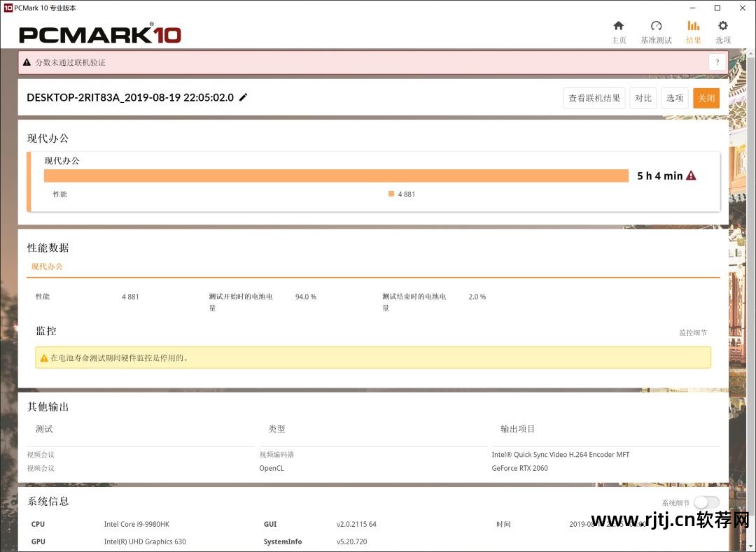Click the question mark help button in banner

coord(717,62)
